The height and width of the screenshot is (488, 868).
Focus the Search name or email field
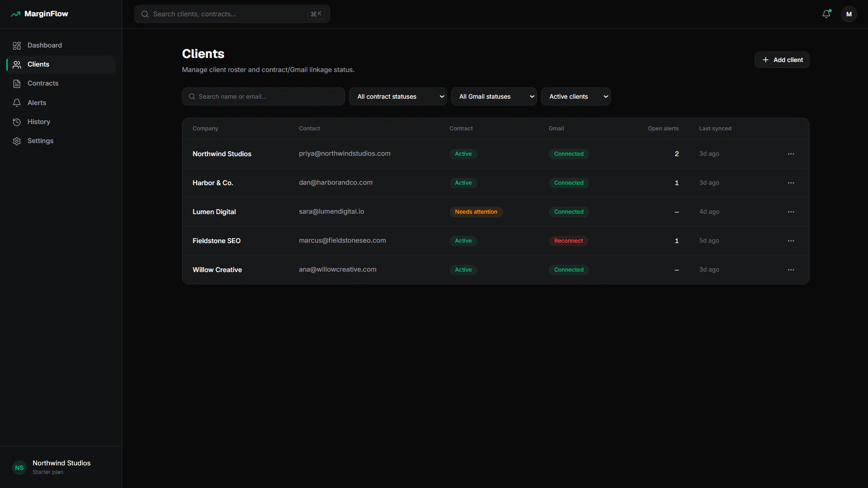click(263, 96)
